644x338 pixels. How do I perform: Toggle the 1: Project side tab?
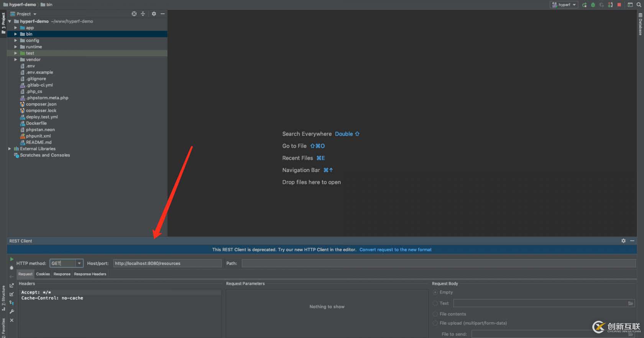coord(3,23)
